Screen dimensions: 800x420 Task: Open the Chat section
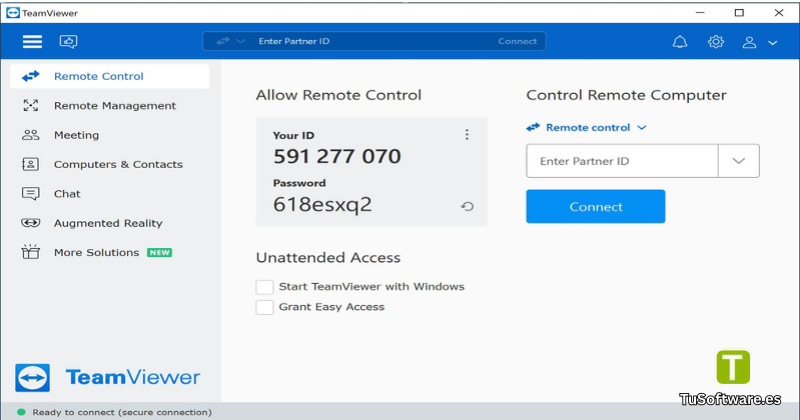(x=110, y=194)
